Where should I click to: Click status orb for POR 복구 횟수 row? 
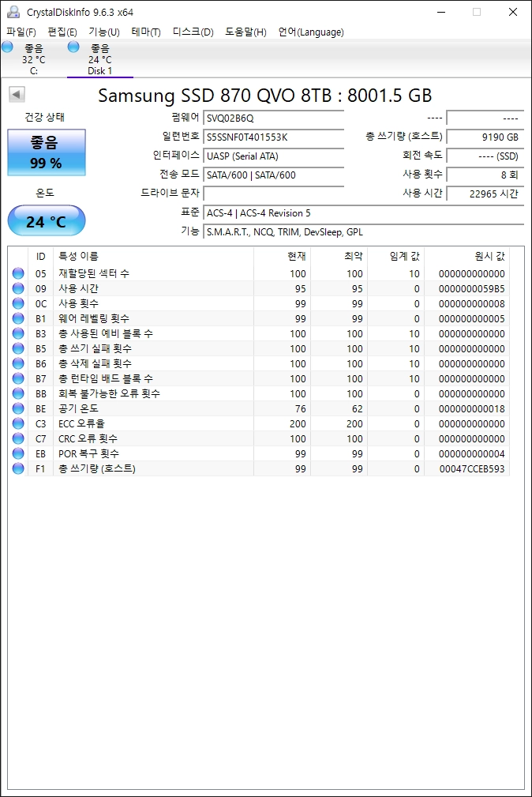(18, 453)
